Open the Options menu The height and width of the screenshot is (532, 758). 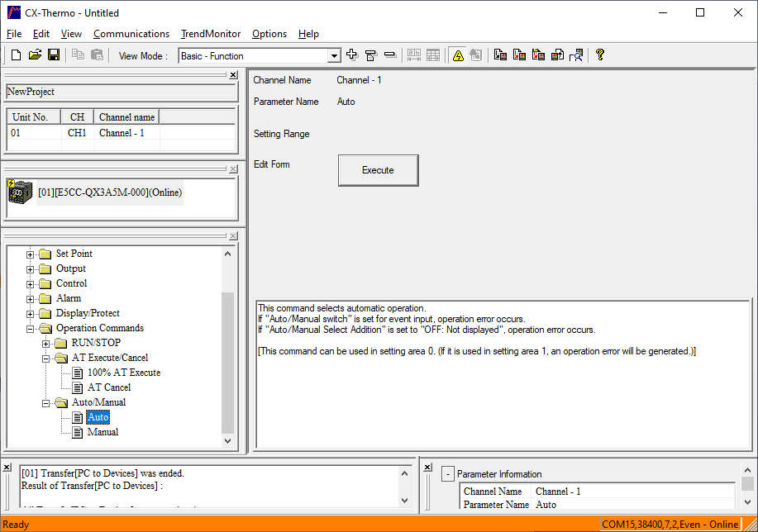[x=269, y=34]
